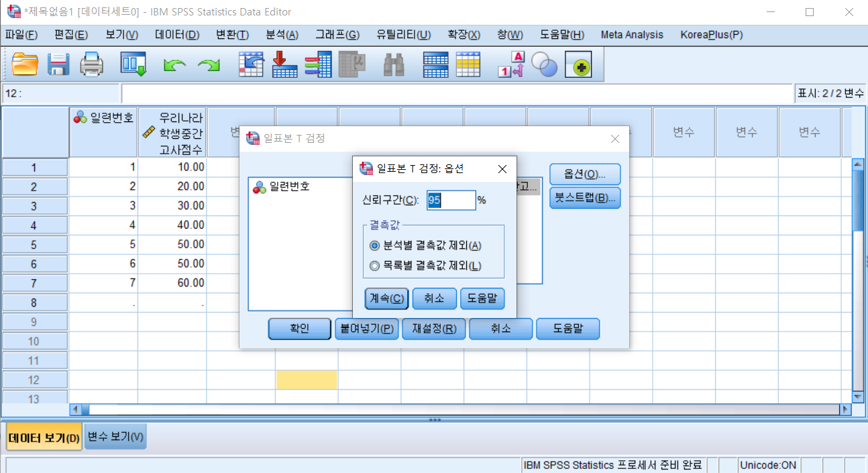Click the green plus toolbar icon
The width and height of the screenshot is (868, 473).
pos(578,64)
